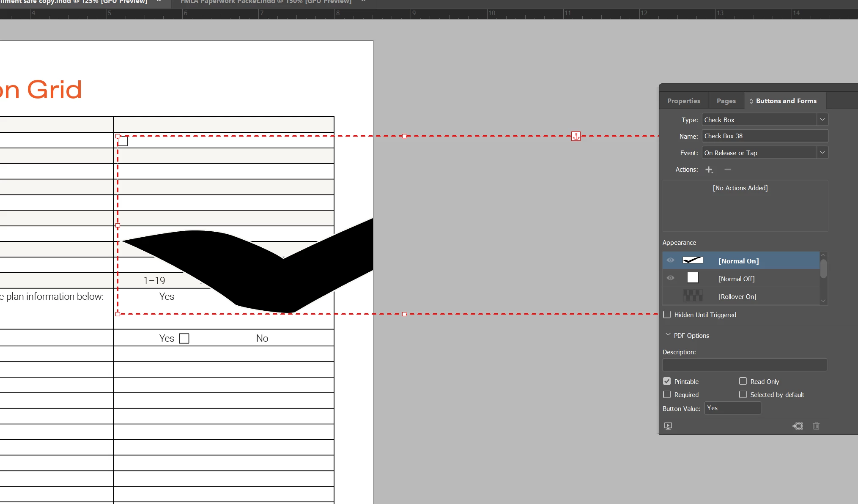Click the trash delete state icon
This screenshot has height=504, width=858.
[x=816, y=426]
